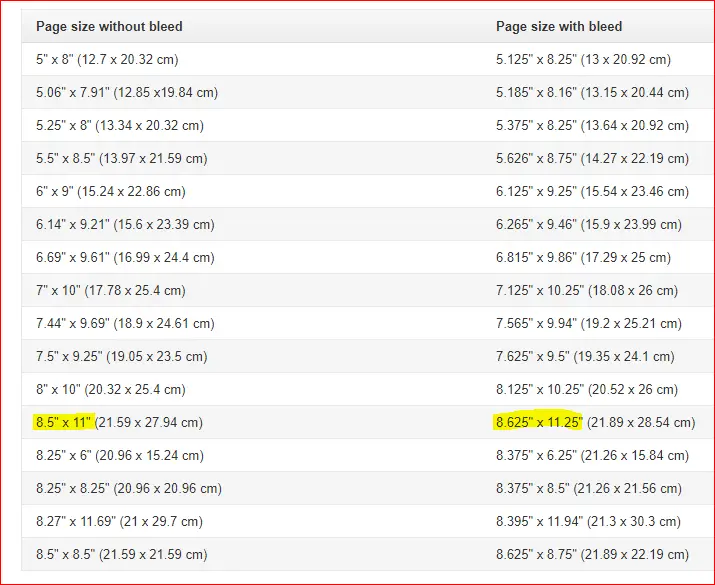Select cell 7.625" x 9.5" (19.35 x 24.1 cm)

click(x=585, y=356)
